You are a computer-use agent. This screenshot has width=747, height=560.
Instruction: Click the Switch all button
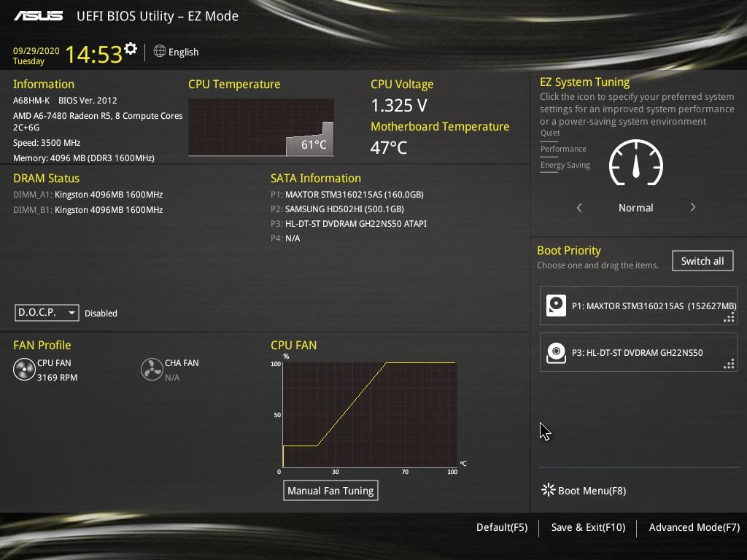703,261
